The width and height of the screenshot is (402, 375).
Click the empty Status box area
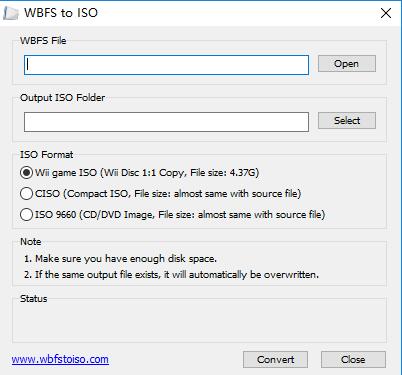(x=199, y=322)
